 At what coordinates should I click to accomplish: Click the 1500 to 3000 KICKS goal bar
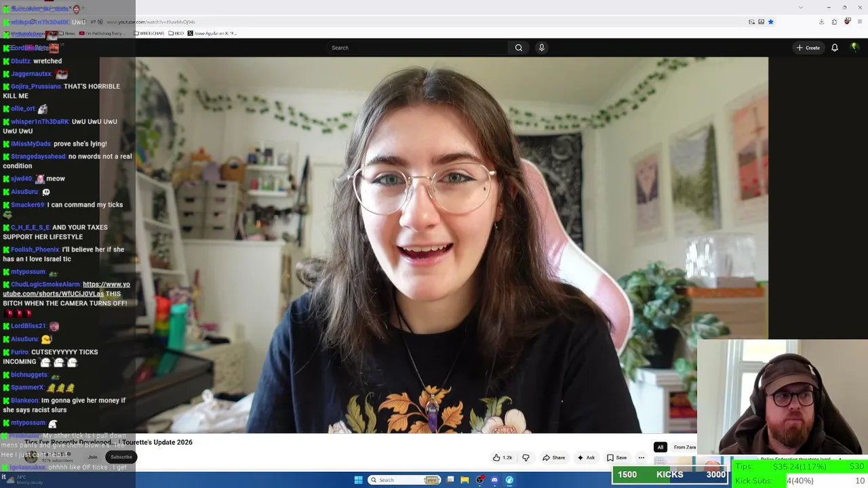point(670,475)
